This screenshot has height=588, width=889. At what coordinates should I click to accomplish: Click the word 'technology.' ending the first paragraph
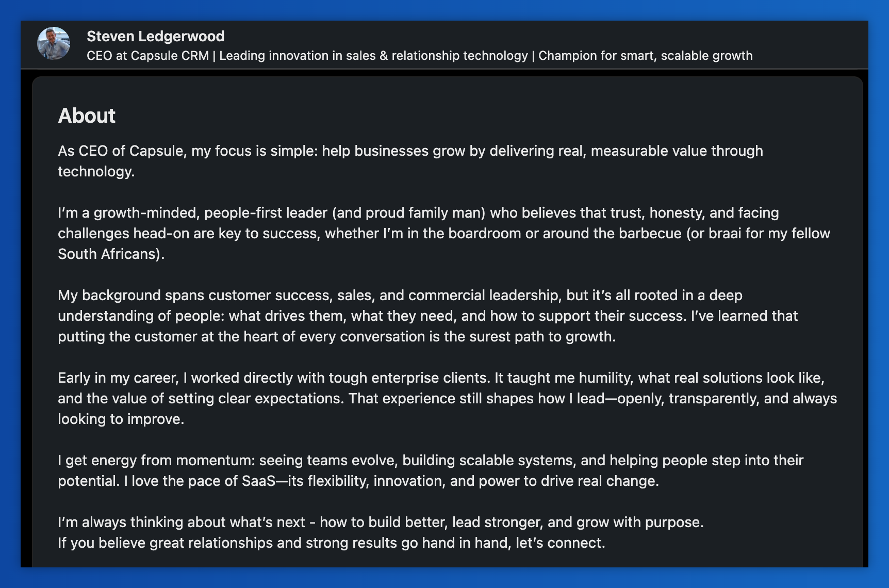[96, 171]
